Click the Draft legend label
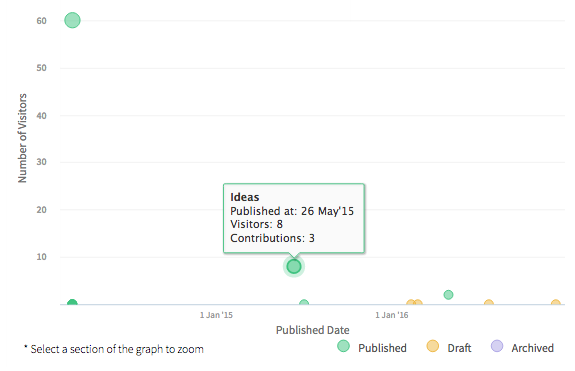The image size is (575, 371). coord(459,348)
